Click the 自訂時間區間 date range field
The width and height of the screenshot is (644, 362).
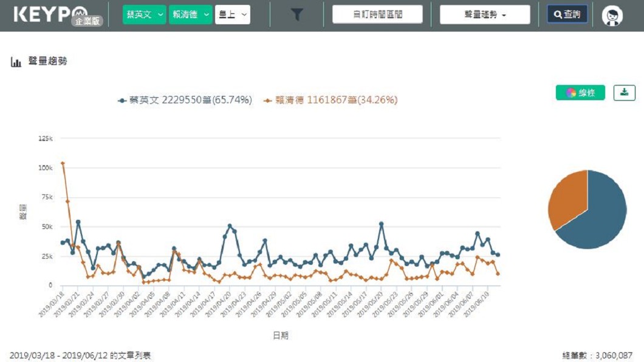click(x=377, y=15)
